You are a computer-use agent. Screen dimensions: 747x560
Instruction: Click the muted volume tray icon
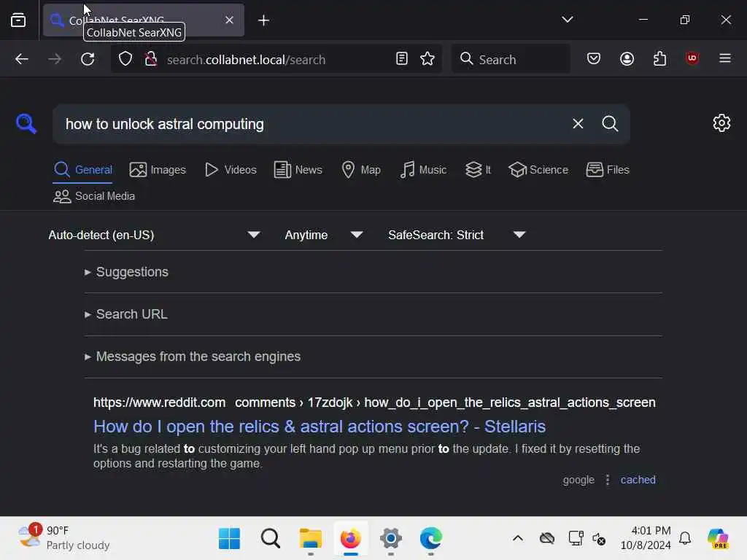tap(599, 539)
